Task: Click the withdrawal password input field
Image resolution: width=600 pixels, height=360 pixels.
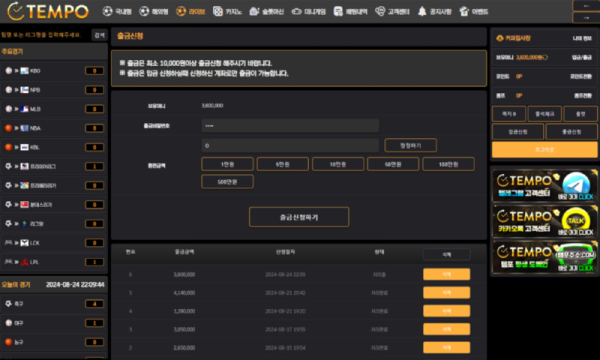Action: tap(290, 125)
